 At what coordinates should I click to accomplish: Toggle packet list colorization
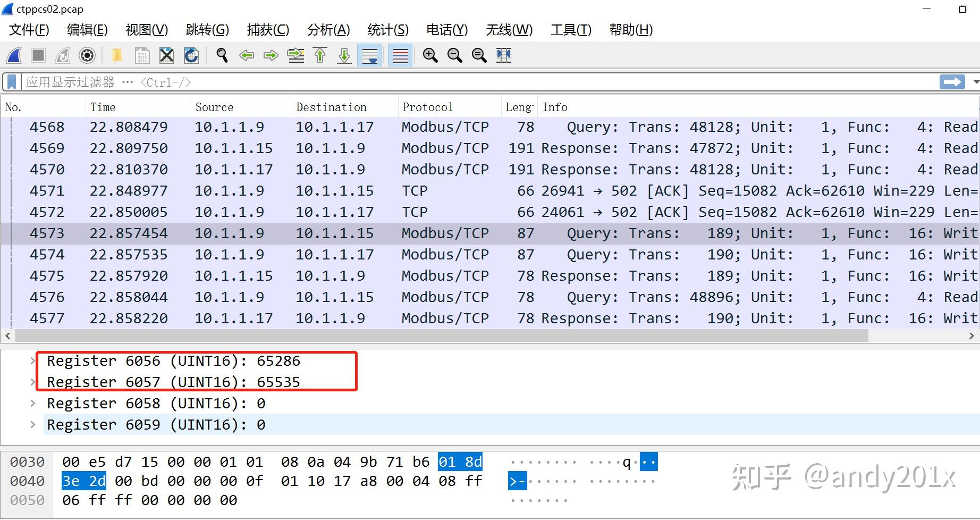pos(400,55)
